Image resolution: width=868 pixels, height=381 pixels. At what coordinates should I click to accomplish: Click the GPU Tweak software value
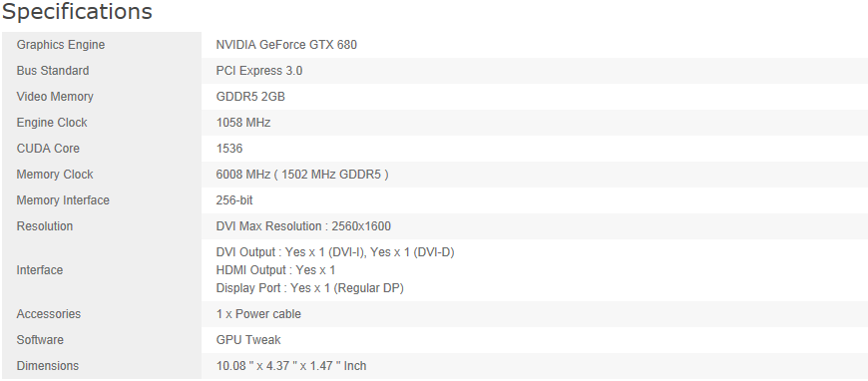click(248, 340)
